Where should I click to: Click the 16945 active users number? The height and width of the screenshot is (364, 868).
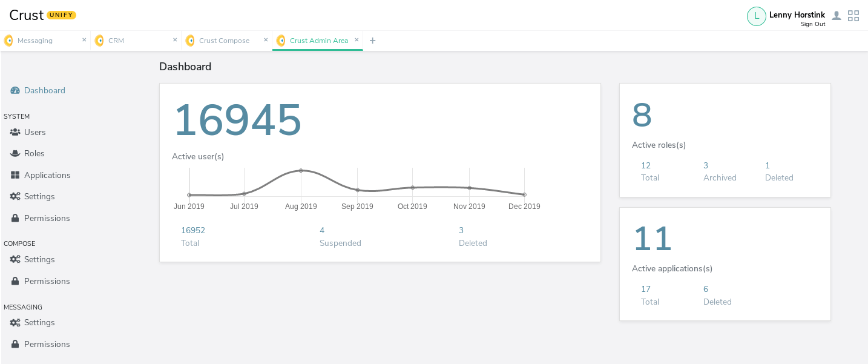[x=237, y=120]
